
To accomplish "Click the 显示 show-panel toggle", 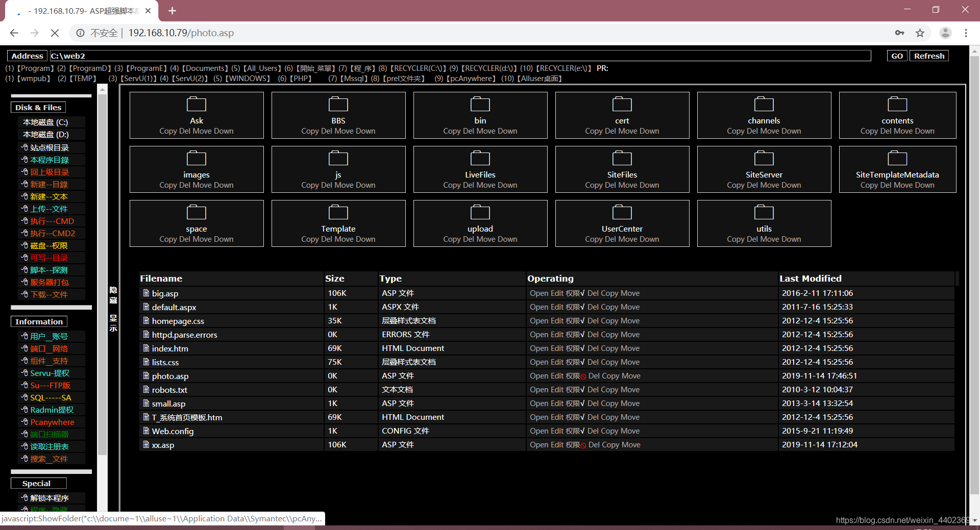I will pos(113,323).
